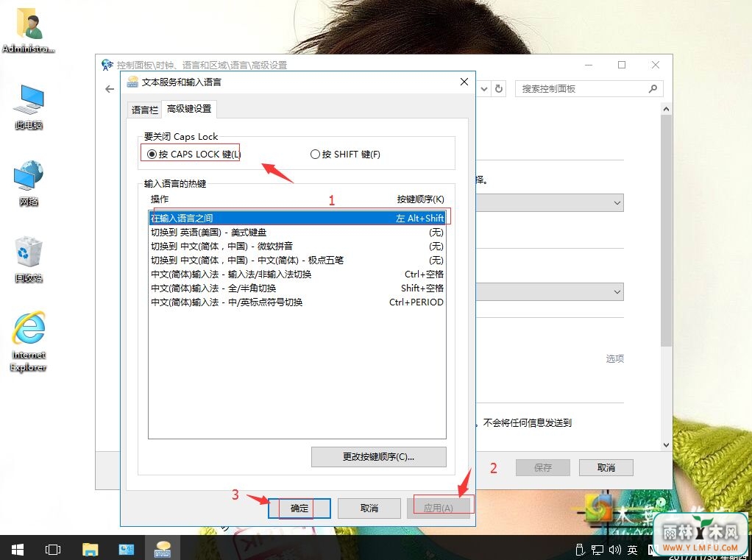The image size is (752, 560).
Task: Maximize the Control Panel window
Action: coord(622,65)
